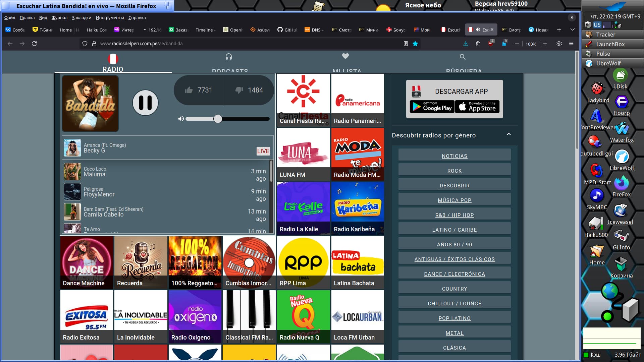This screenshot has width=644, height=362.
Task: Open the Firefox downloads panel
Action: click(x=466, y=44)
